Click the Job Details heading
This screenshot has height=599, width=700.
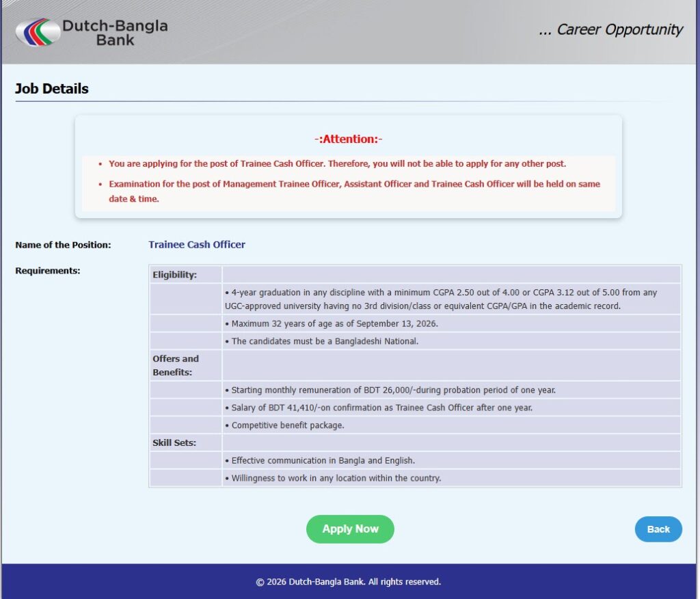(x=52, y=88)
